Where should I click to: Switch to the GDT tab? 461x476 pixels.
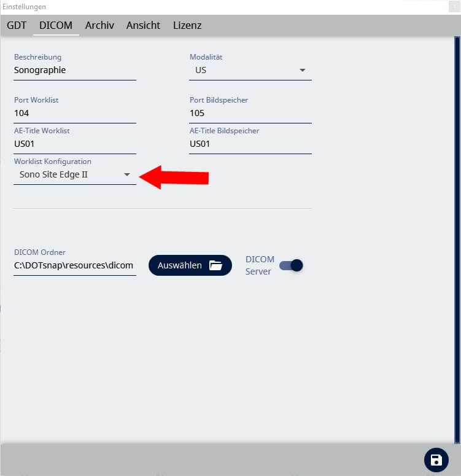click(17, 25)
